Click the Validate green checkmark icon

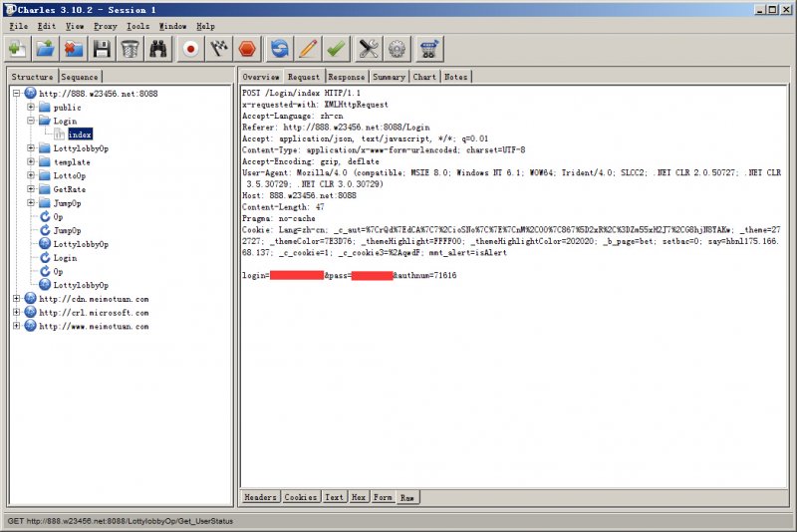(336, 49)
